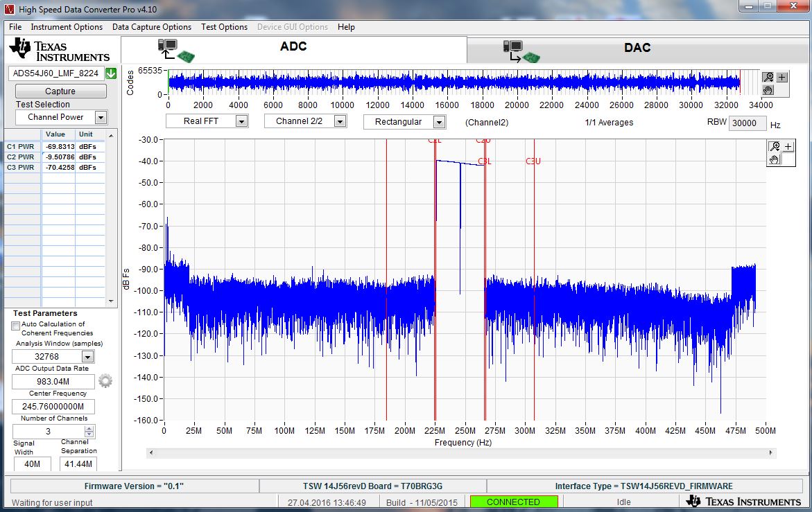Open the Analysis Window samples 32768 dropdown
The height and width of the screenshot is (512, 812).
(x=87, y=357)
